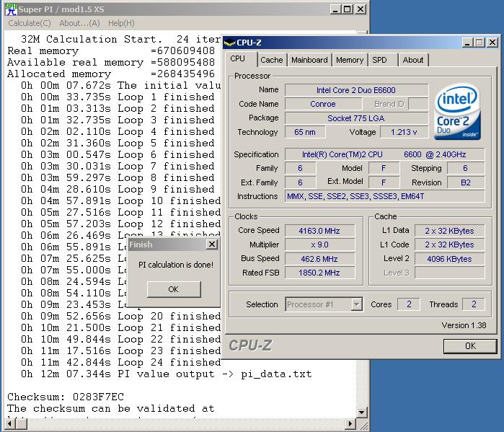Screen dimensions: 504x432
Task: Open the Help(H) menu in Super PI
Action: pyautogui.click(x=121, y=23)
